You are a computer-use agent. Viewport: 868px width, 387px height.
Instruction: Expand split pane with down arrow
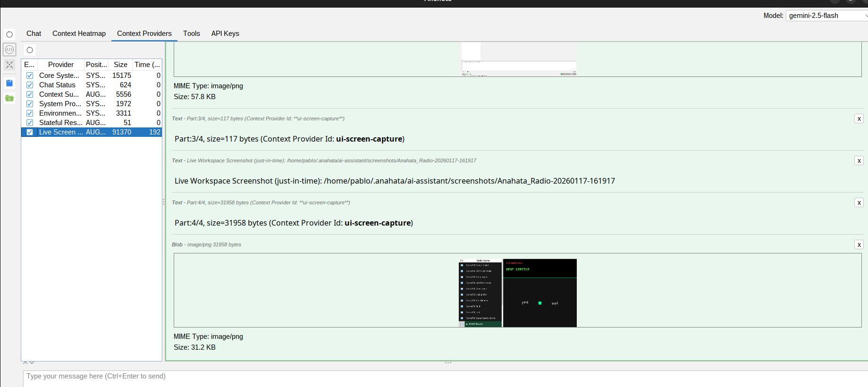[32, 362]
